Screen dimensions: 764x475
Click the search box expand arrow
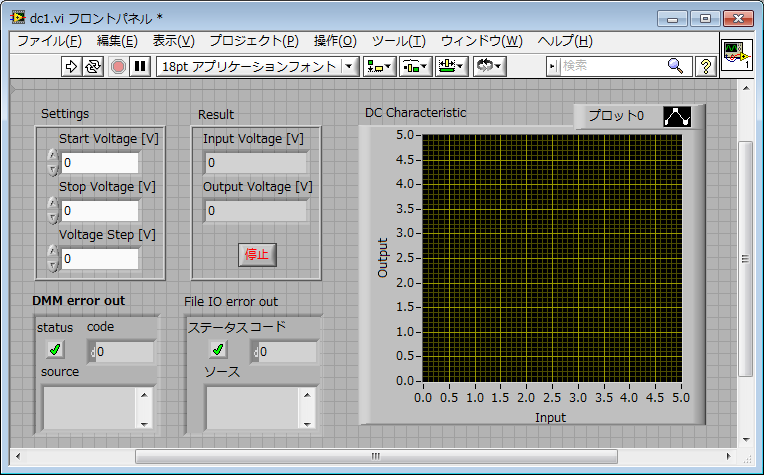(x=553, y=66)
